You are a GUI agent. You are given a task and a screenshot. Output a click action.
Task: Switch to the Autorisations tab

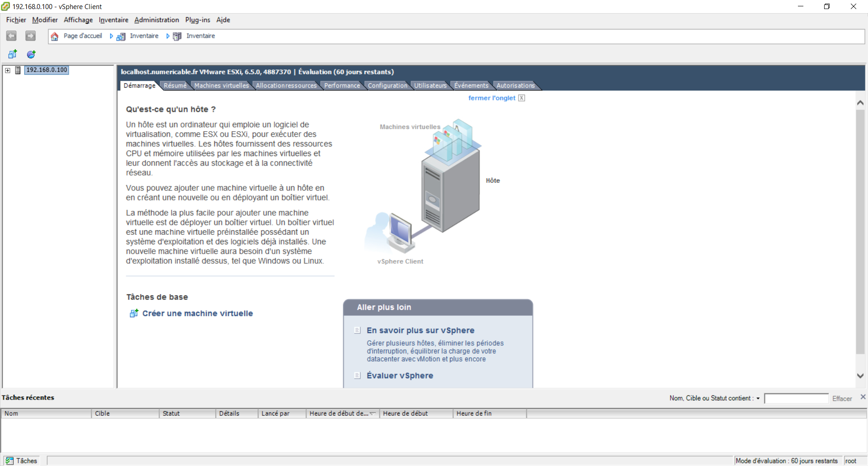click(515, 86)
